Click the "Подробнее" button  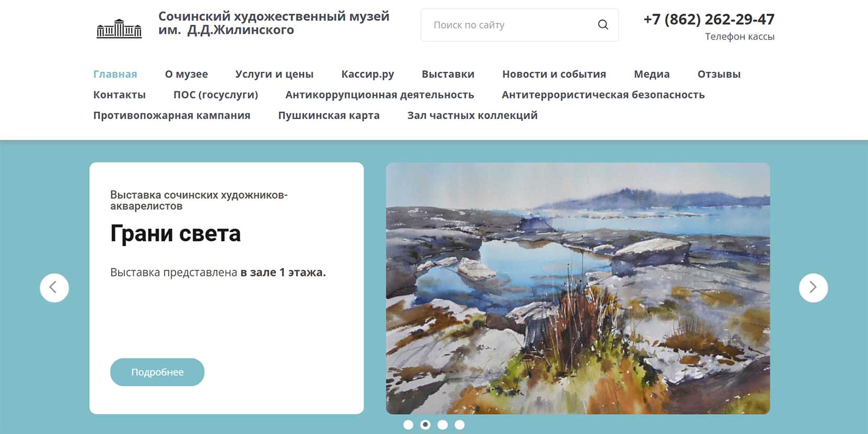(x=157, y=372)
